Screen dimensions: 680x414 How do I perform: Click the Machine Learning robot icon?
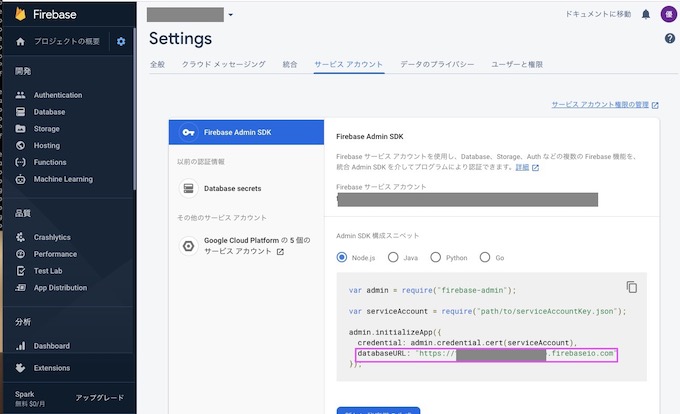pyautogui.click(x=20, y=179)
